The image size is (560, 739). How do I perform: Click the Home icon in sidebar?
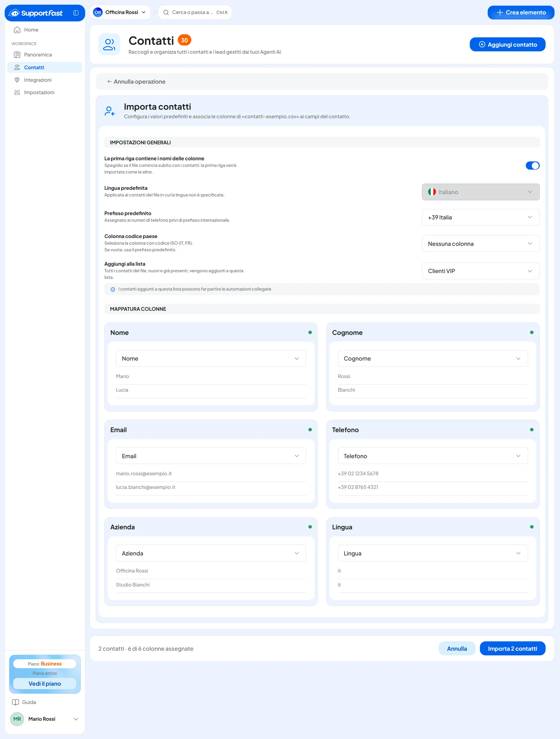click(17, 30)
